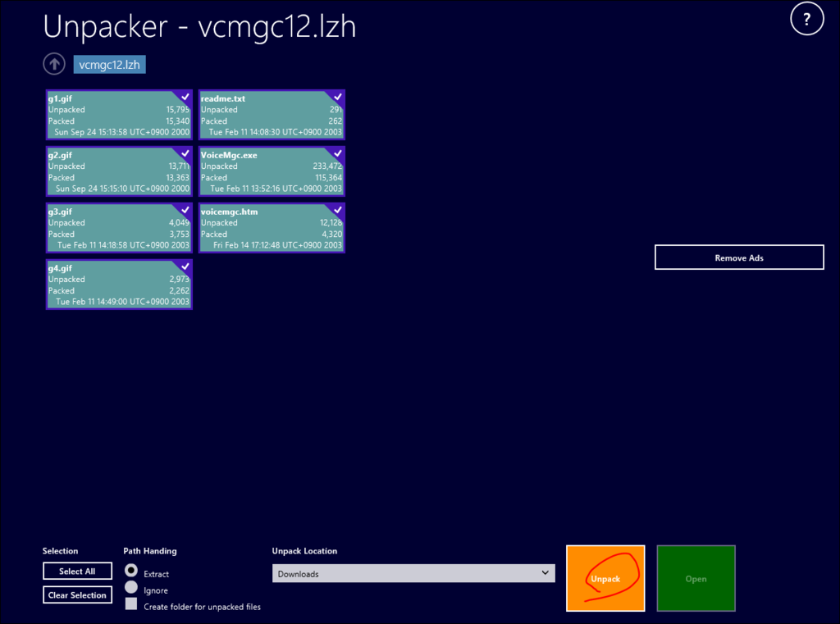Click the green Open button
840x624 pixels.
696,578
